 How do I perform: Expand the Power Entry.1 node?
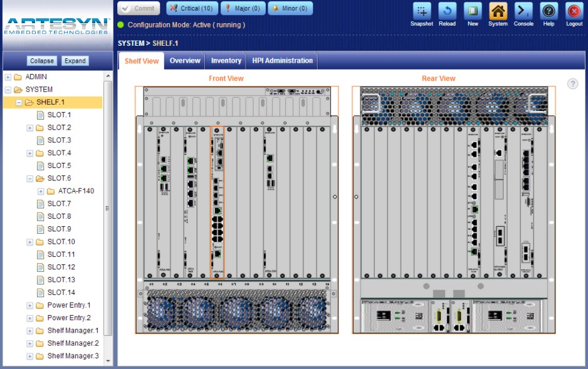pyautogui.click(x=30, y=306)
